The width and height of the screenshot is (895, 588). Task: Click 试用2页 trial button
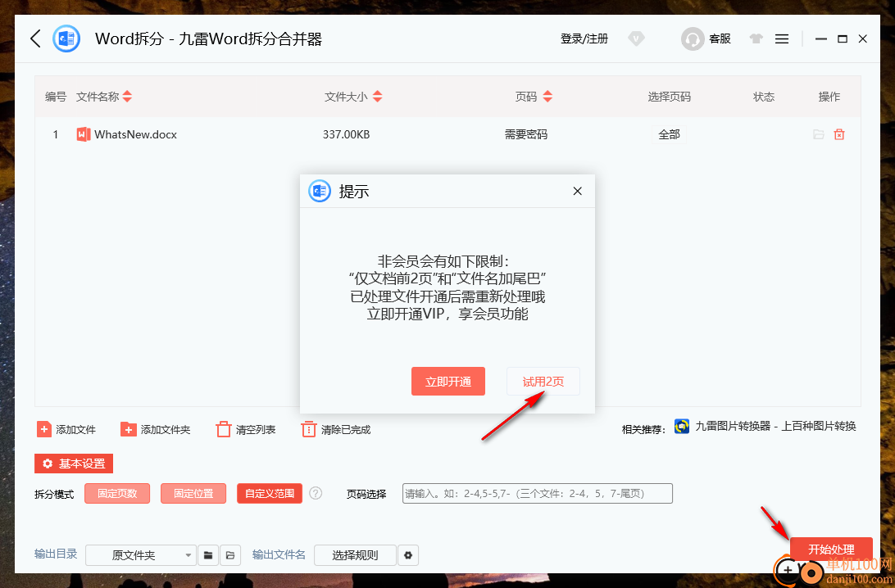coord(543,381)
